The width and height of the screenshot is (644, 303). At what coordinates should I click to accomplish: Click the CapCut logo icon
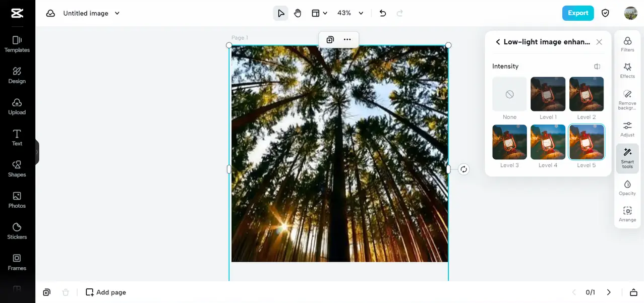point(17,13)
